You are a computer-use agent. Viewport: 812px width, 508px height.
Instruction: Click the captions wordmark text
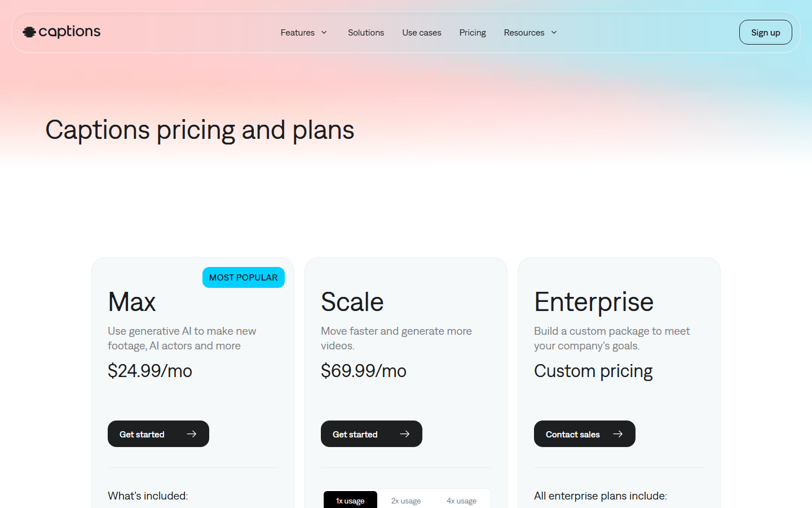coord(69,32)
